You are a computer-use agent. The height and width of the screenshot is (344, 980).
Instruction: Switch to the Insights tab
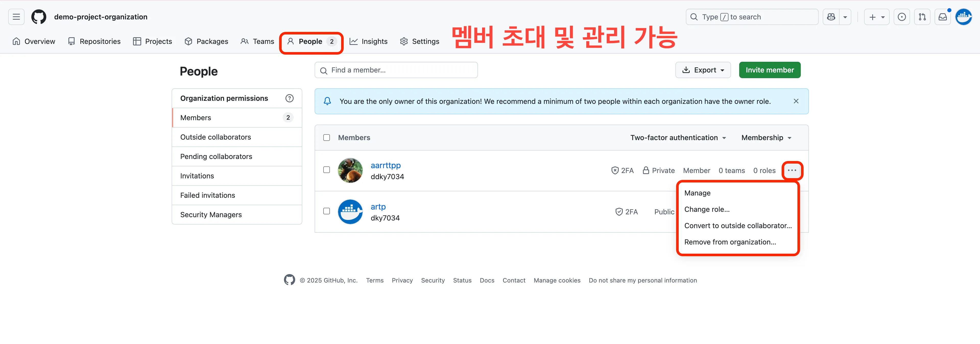coord(368,41)
